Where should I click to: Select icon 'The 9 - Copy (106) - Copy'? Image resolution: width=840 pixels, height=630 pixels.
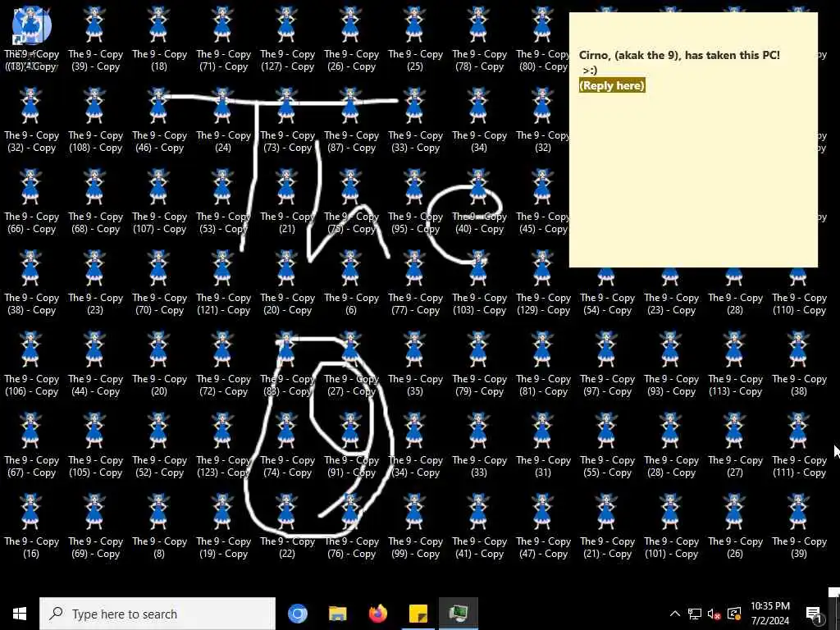click(x=31, y=364)
